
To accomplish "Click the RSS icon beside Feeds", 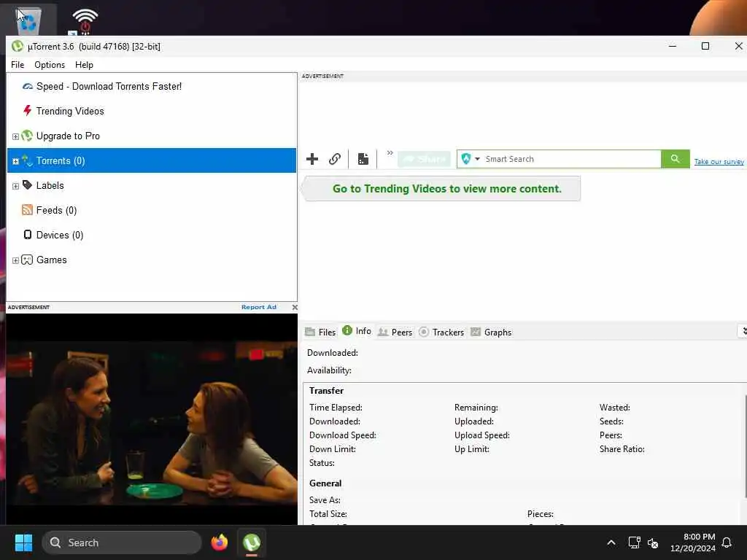I will tap(27, 210).
